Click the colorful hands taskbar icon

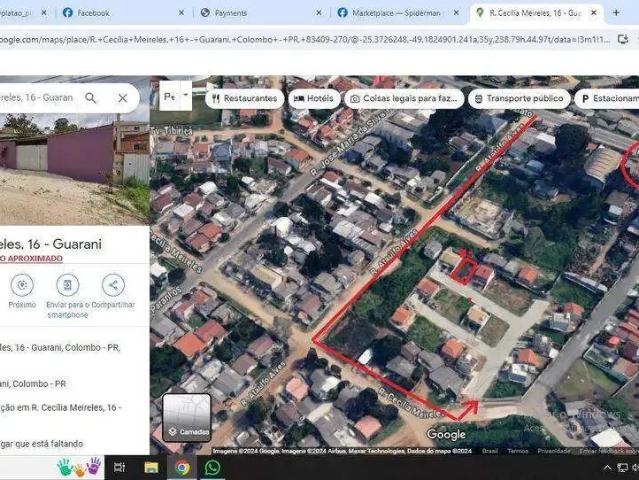coord(79,467)
